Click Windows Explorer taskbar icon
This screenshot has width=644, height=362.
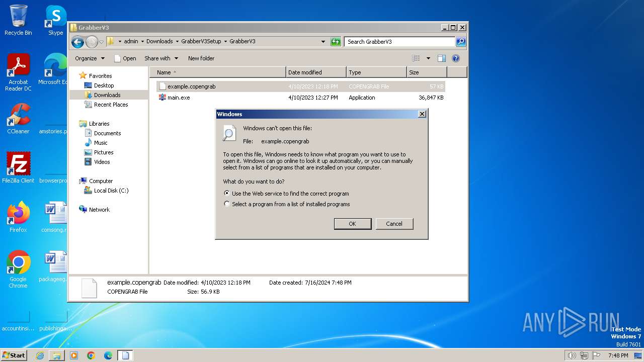coord(57,355)
